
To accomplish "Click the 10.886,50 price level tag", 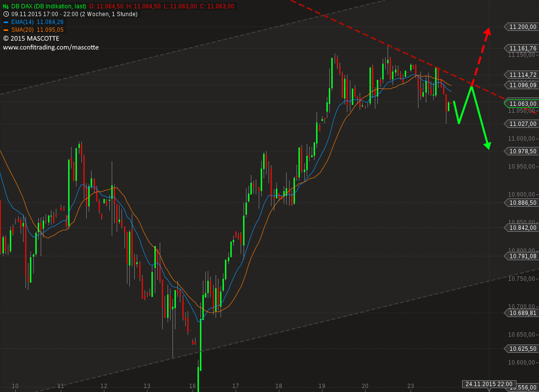I will (x=521, y=203).
